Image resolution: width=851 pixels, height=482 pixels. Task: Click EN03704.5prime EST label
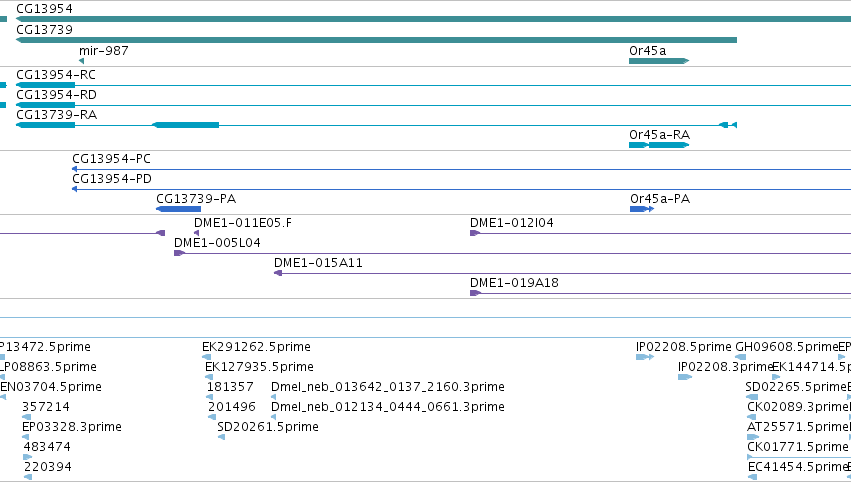pos(51,387)
